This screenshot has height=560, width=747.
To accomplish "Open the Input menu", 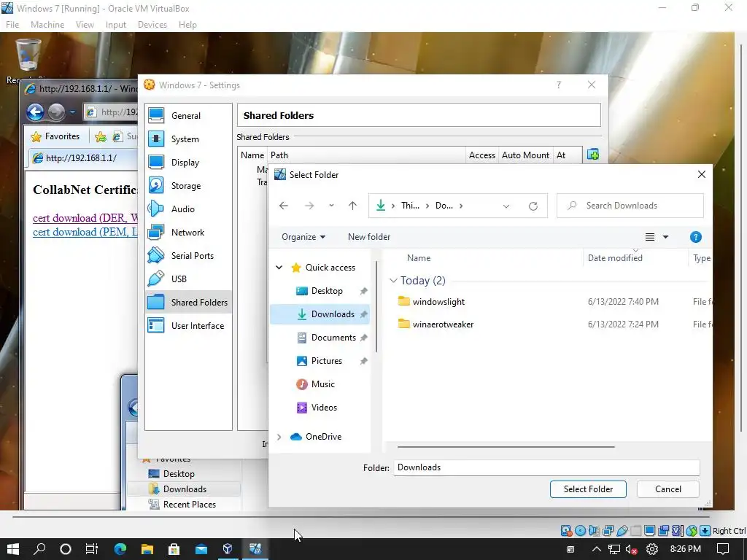I will coord(116,25).
